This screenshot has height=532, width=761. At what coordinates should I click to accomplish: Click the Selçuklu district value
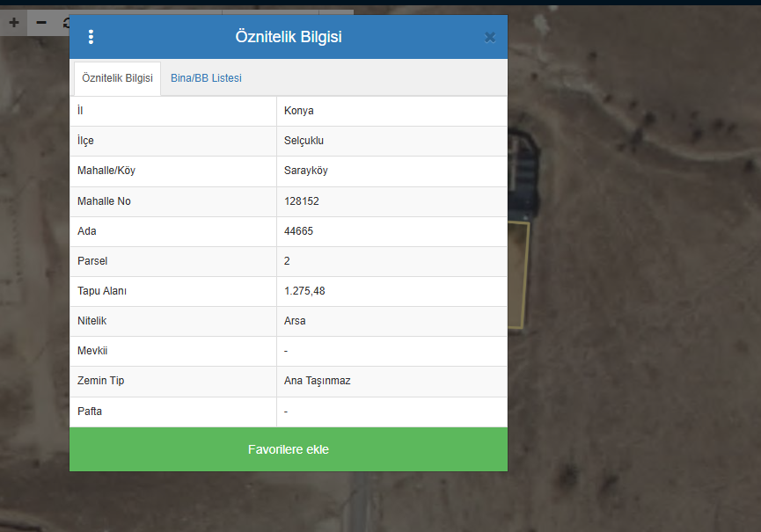click(304, 141)
